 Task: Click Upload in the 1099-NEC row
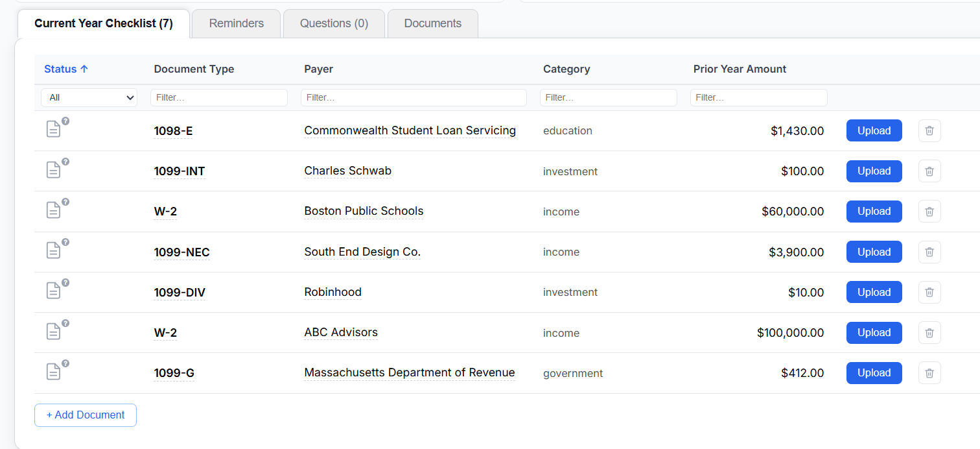point(874,252)
